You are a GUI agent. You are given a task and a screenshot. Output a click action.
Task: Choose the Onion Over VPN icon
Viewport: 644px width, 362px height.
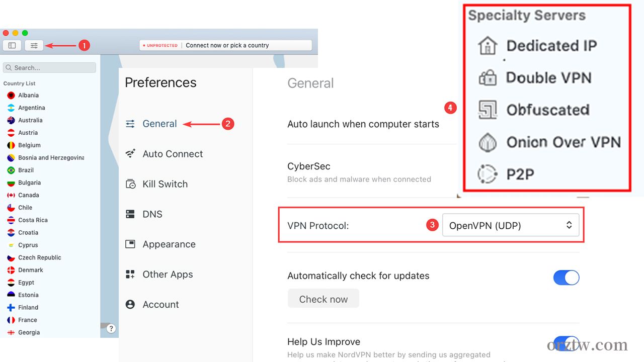pos(488,142)
